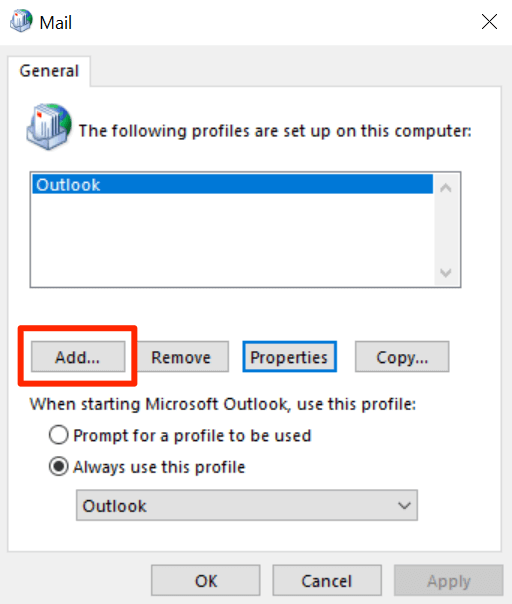Select 'Prompt for a profile to be used'
The height and width of the screenshot is (604, 512).
click(59, 435)
